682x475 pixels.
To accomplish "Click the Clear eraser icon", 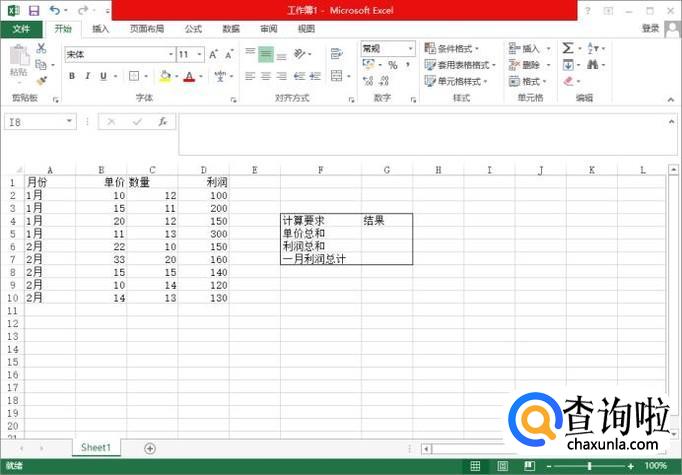I will [568, 81].
